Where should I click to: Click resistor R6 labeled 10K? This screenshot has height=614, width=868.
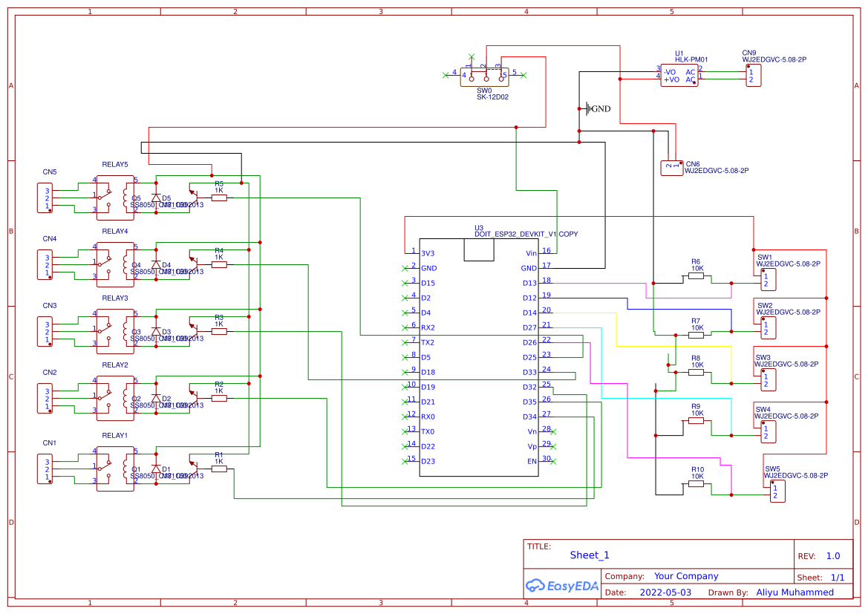tap(696, 275)
